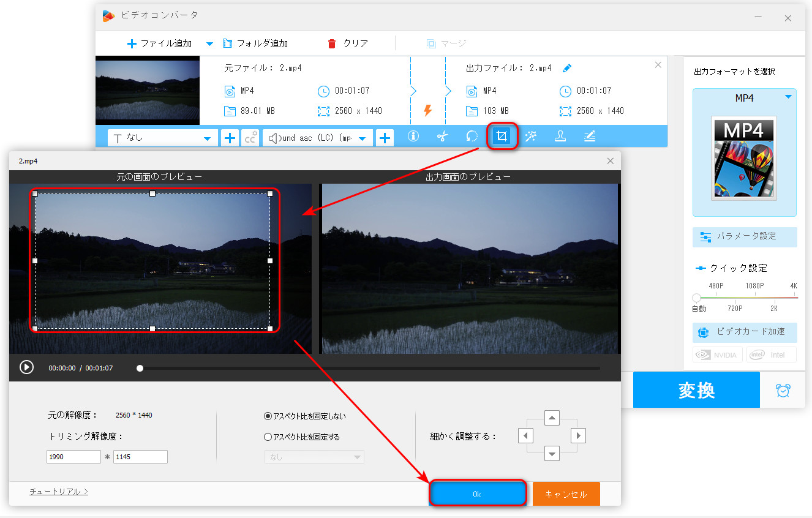Open the subtitle edit pencil tool
Viewport: 812px width, 518px height.
coord(590,137)
